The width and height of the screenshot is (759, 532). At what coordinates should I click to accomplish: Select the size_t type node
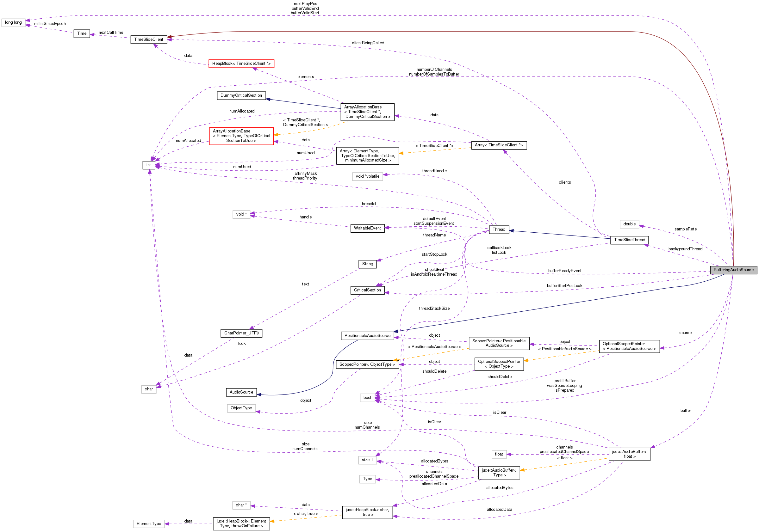(367, 460)
